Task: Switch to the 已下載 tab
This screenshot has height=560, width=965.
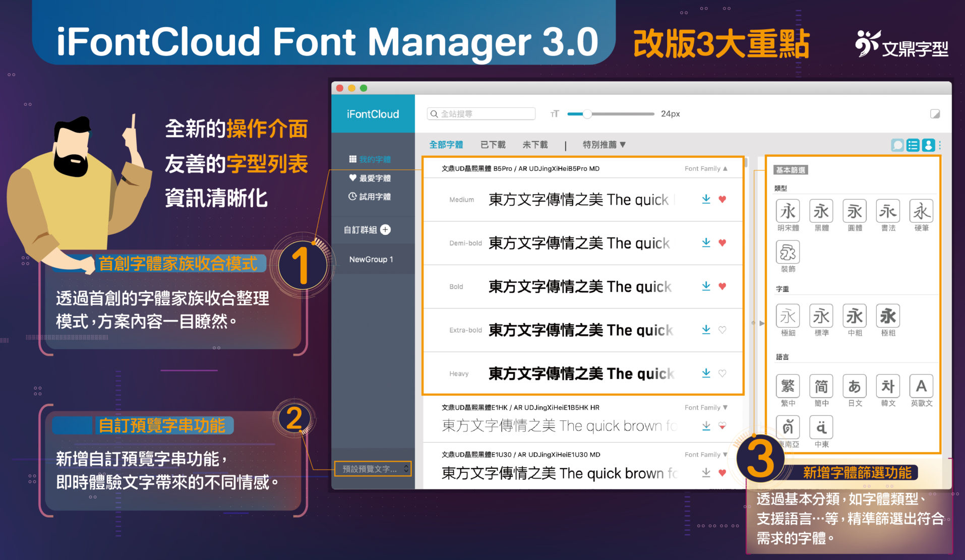Action: click(x=493, y=145)
